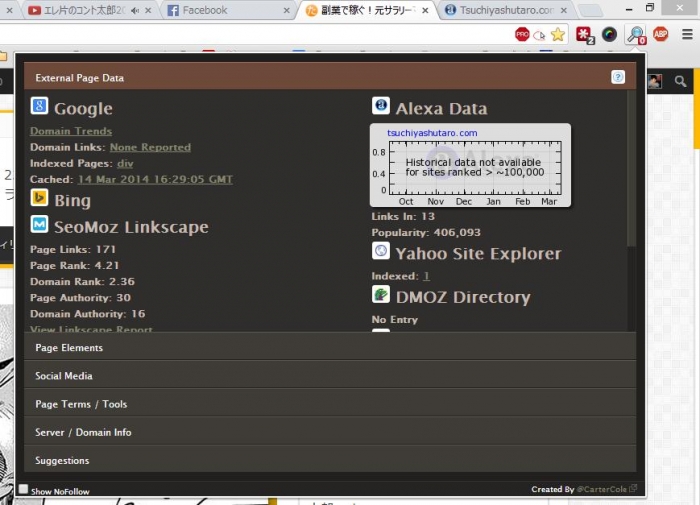This screenshot has height=505, width=700.
Task: Click the external link icon beside CarterCole
Action: (x=633, y=488)
